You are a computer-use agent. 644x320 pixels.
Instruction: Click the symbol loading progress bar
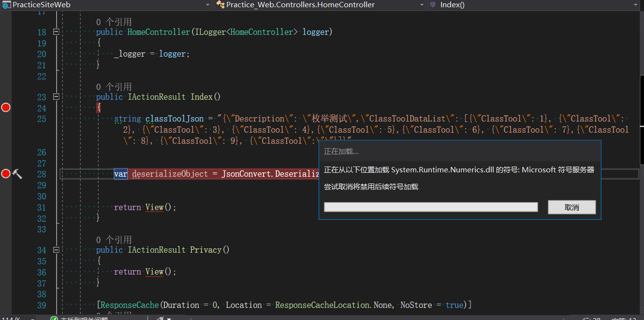coord(430,207)
